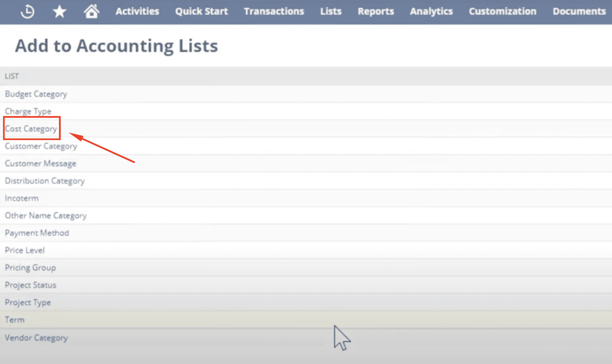Viewport: 612px width, 364px height.
Task: Open the favorites star icon
Action: (x=59, y=11)
